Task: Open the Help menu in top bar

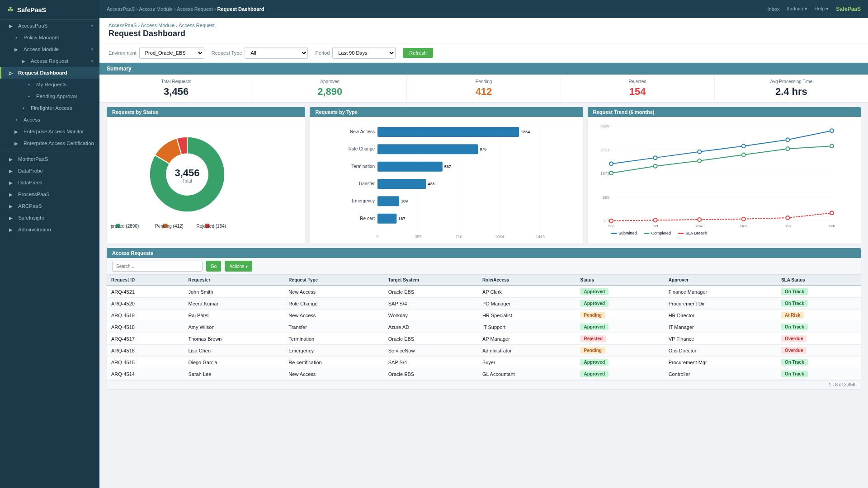Action: tap(821, 9)
